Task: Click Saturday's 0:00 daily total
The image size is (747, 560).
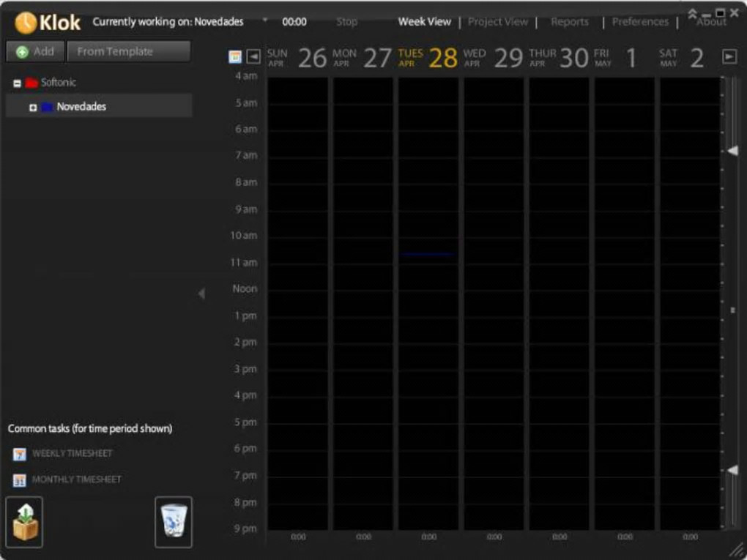Action: 691,537
